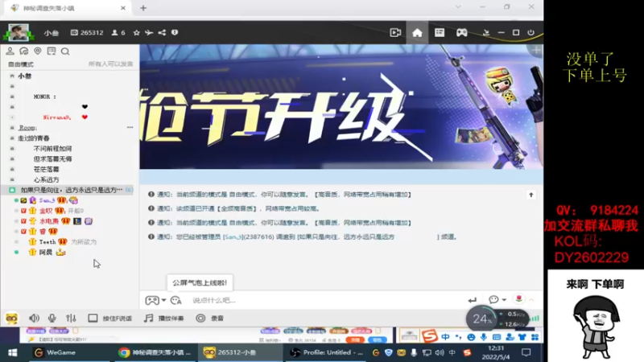The image size is (644, 362).
Task: Favorite the channel with the star icon
Action: click(x=136, y=32)
